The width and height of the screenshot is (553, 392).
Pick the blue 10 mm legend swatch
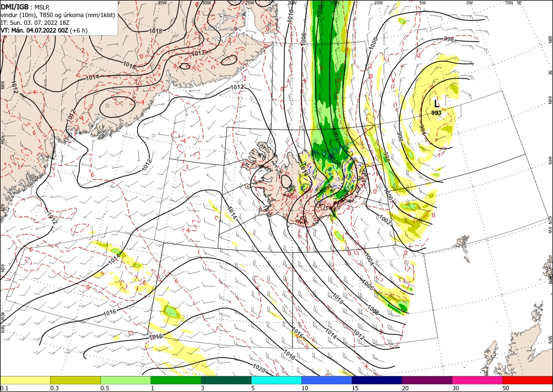(x=327, y=380)
